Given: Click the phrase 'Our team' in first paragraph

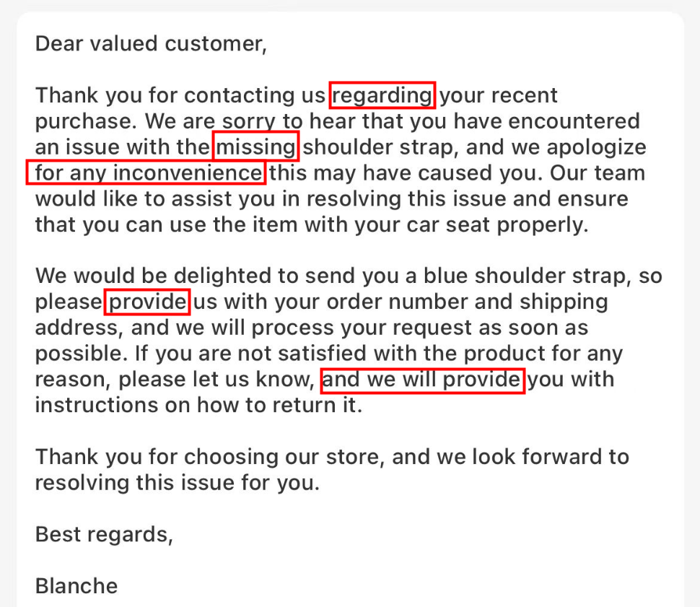Looking at the screenshot, I should [598, 173].
